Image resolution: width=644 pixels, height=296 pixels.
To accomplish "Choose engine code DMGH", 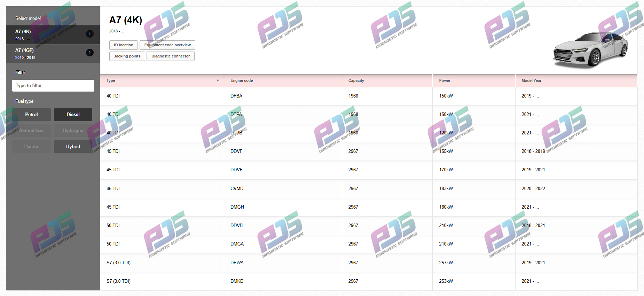I will pyautogui.click(x=237, y=207).
